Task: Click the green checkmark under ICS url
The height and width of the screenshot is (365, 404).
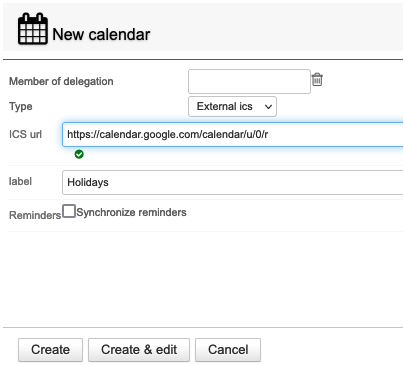Action: 79,154
